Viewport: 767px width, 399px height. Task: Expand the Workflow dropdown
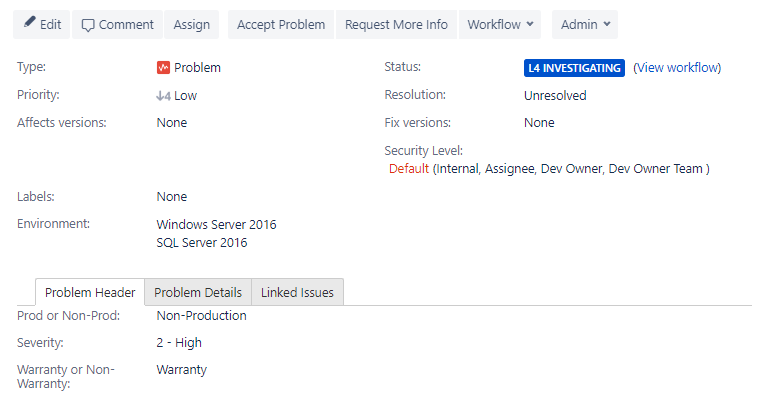click(x=500, y=24)
